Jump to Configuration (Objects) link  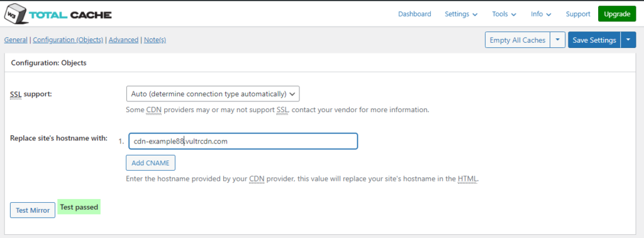click(x=68, y=40)
